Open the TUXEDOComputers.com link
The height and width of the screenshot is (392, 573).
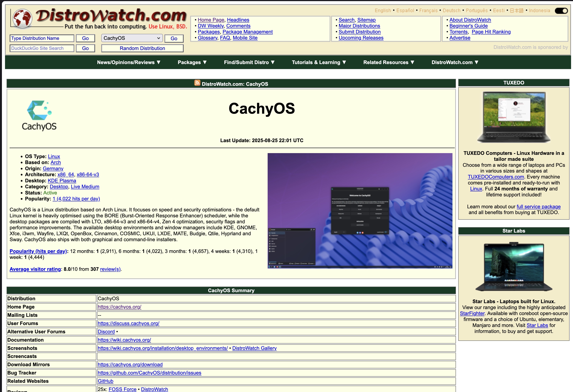click(x=496, y=177)
